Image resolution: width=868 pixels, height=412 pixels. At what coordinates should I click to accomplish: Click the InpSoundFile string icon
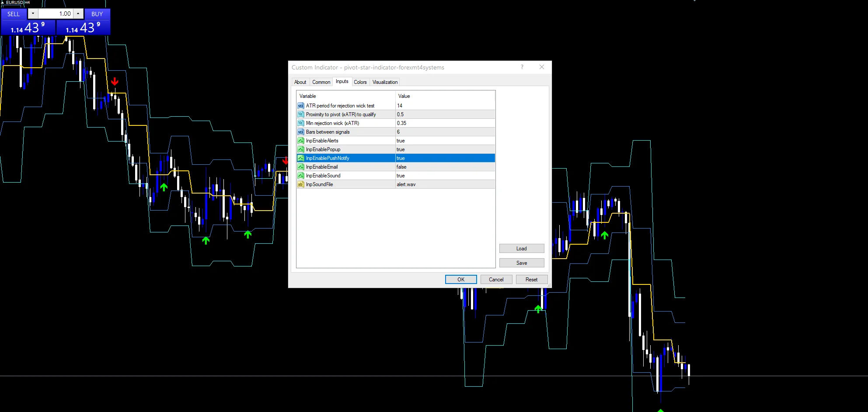(x=300, y=184)
